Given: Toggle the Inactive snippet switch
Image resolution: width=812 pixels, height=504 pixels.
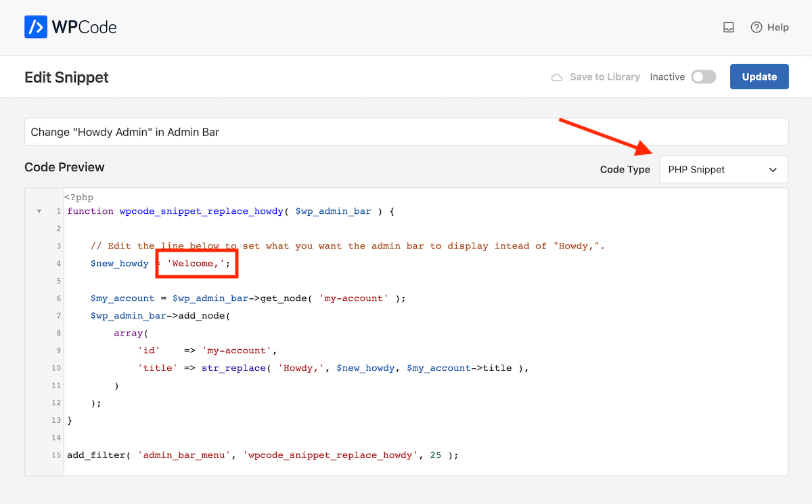Looking at the screenshot, I should 704,77.
